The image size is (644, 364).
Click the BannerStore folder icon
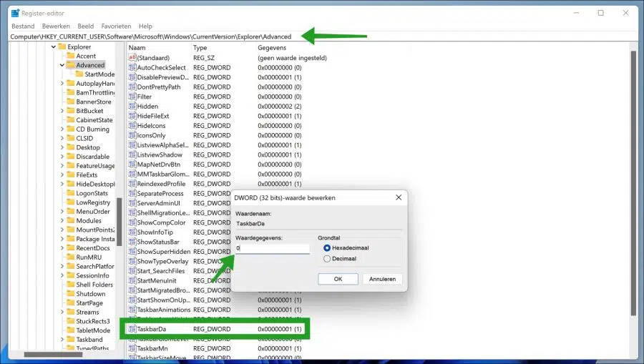click(x=71, y=102)
